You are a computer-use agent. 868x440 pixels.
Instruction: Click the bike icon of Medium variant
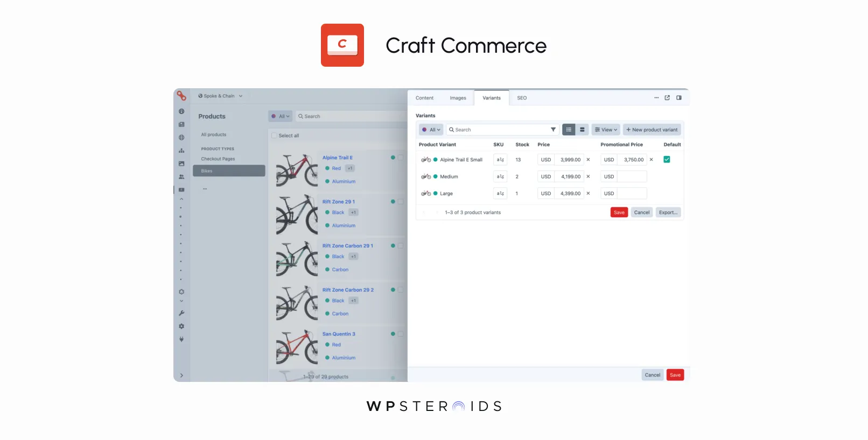(x=426, y=176)
